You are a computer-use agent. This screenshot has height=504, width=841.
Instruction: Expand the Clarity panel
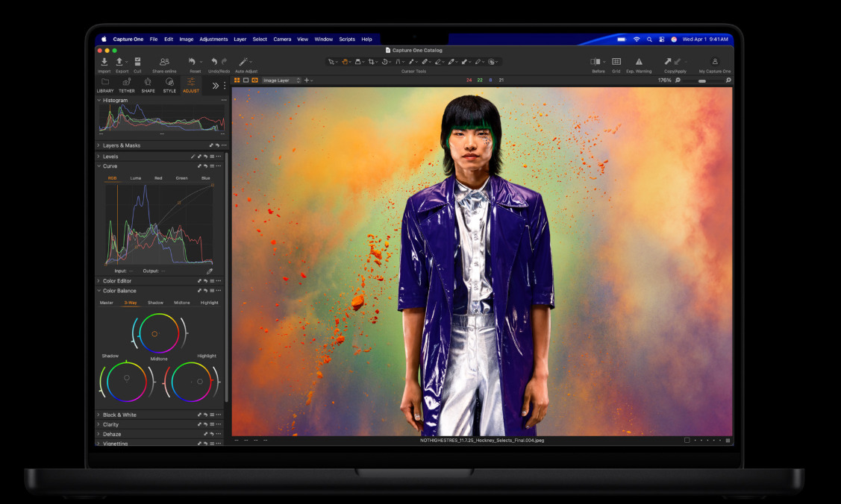[x=99, y=424]
